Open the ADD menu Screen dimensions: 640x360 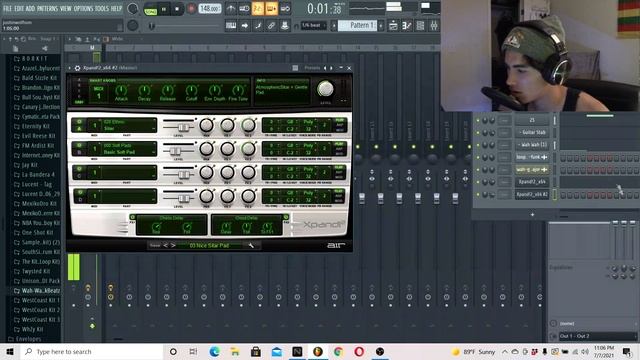click(31, 8)
